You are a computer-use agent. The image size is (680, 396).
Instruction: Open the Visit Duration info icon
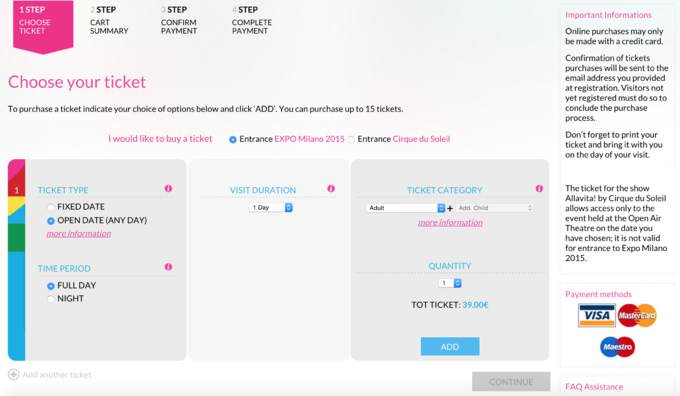coord(331,189)
